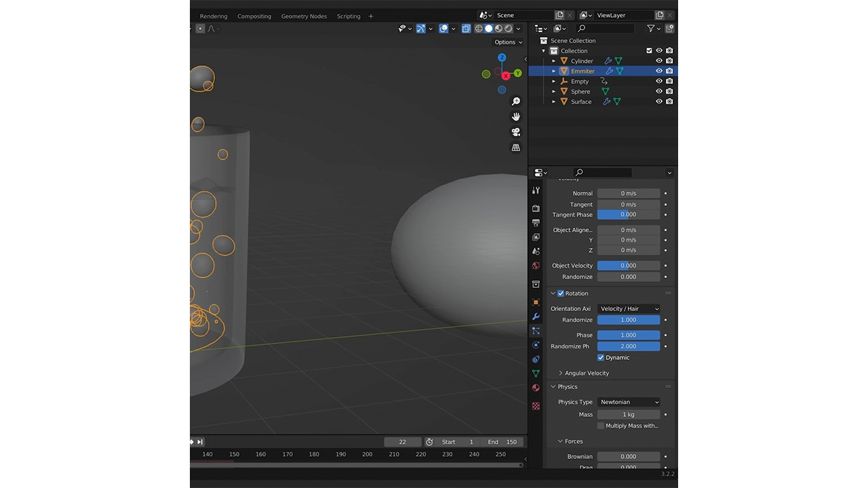This screenshot has width=868, height=488.
Task: Open the Output properties tab
Action: pyautogui.click(x=536, y=222)
